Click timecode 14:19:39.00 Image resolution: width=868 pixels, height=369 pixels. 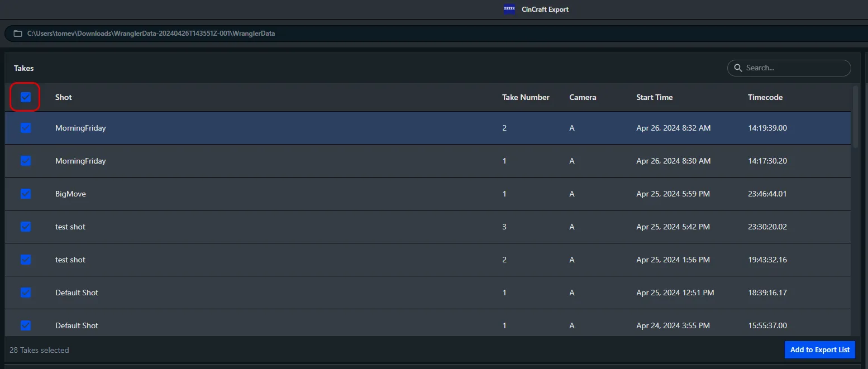tap(767, 128)
